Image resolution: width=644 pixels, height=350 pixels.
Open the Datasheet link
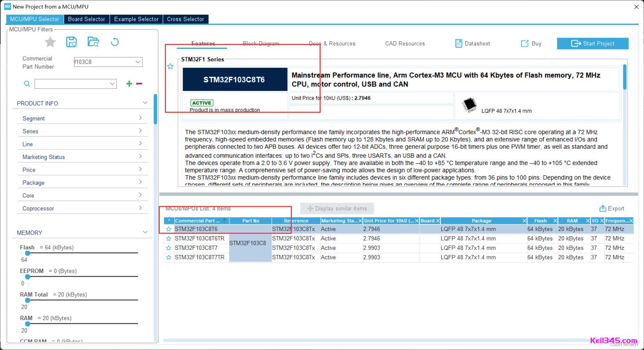pos(473,44)
